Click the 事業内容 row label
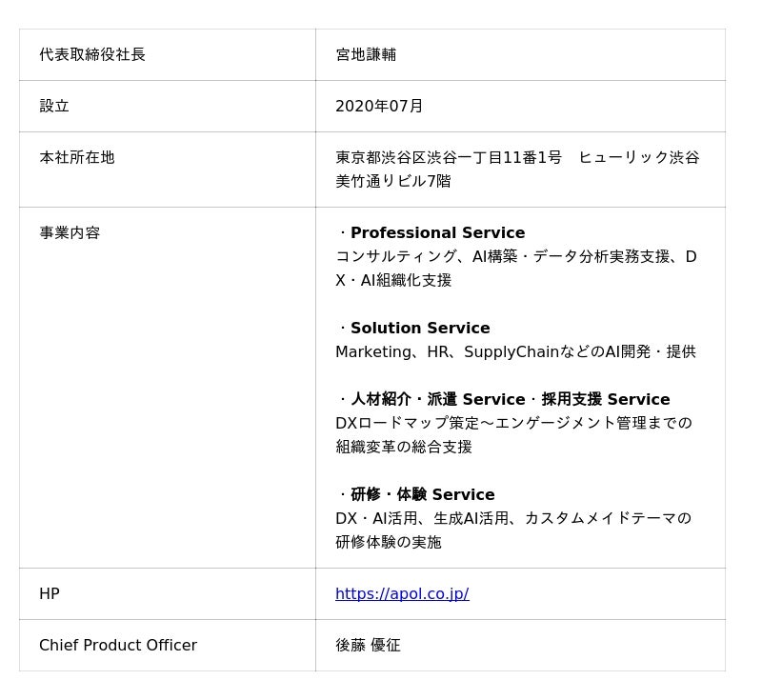This screenshot has height=700, width=762. [70, 233]
